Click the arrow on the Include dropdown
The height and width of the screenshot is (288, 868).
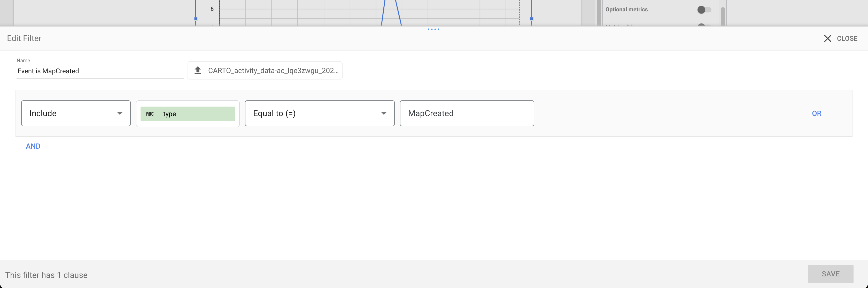coord(120,113)
